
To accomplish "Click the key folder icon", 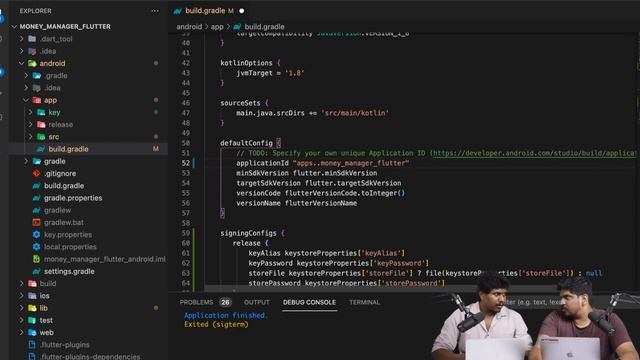I will click(x=41, y=112).
